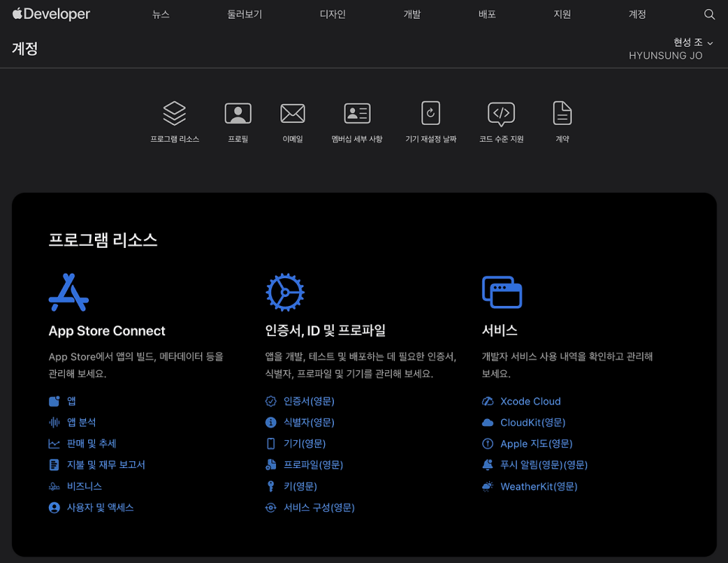Open the 비즈니스 link
The image size is (728, 563).
click(84, 486)
